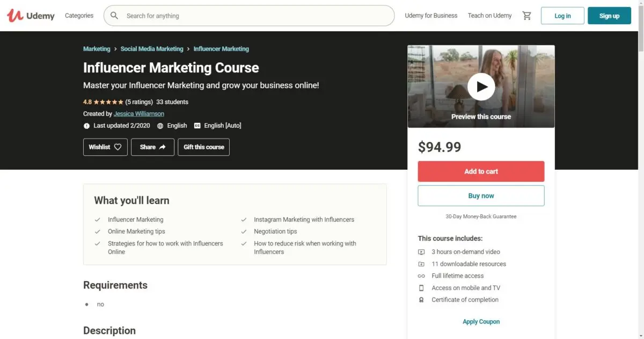Click the Udemy logo

(31, 16)
